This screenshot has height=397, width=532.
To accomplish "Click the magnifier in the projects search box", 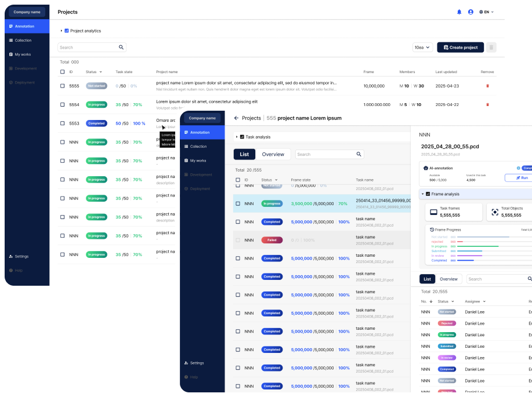I will click(x=121, y=48).
